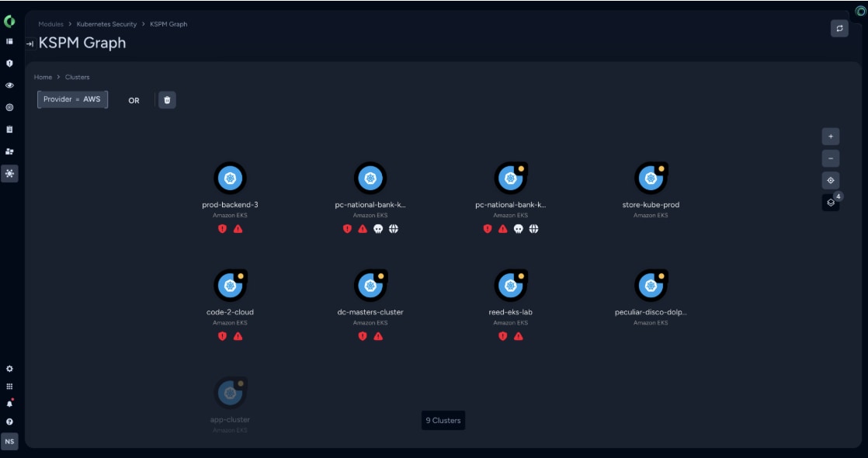Click the red warning triangle under code-2-cloud

pos(238,336)
